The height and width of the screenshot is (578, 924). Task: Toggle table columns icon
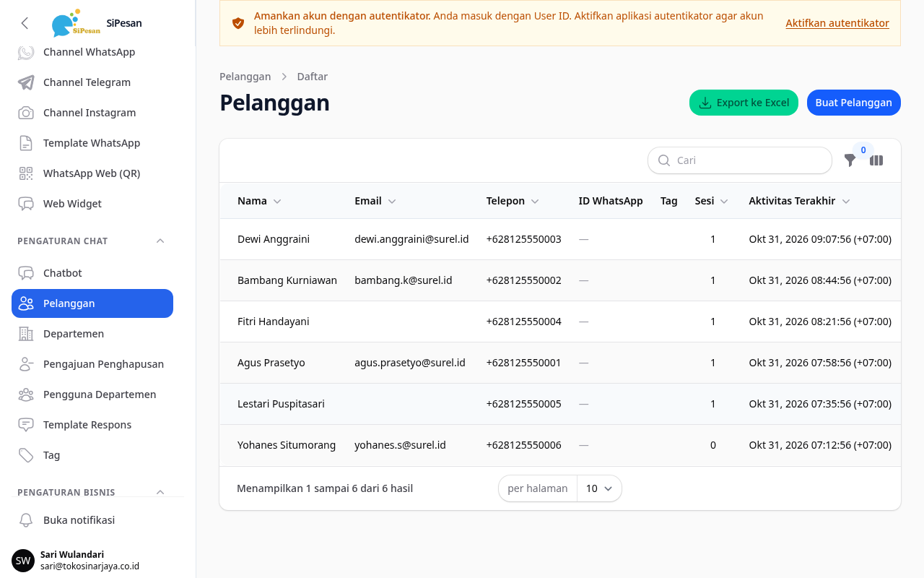point(876,160)
